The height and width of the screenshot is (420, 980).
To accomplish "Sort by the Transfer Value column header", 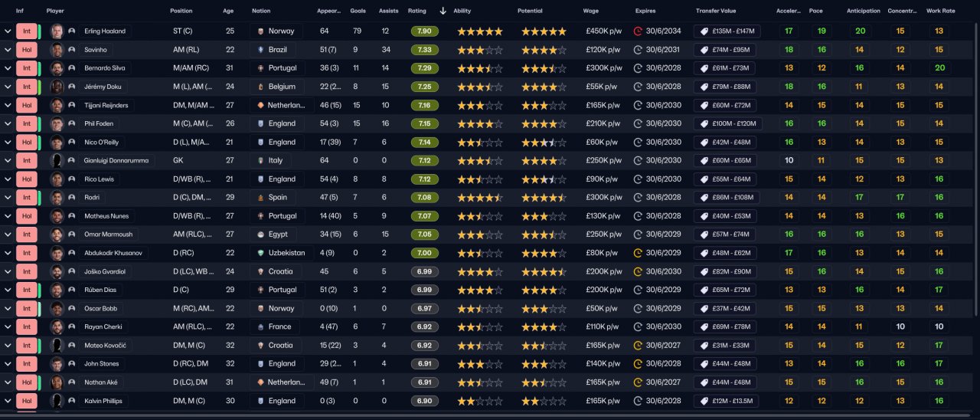I will pos(716,11).
